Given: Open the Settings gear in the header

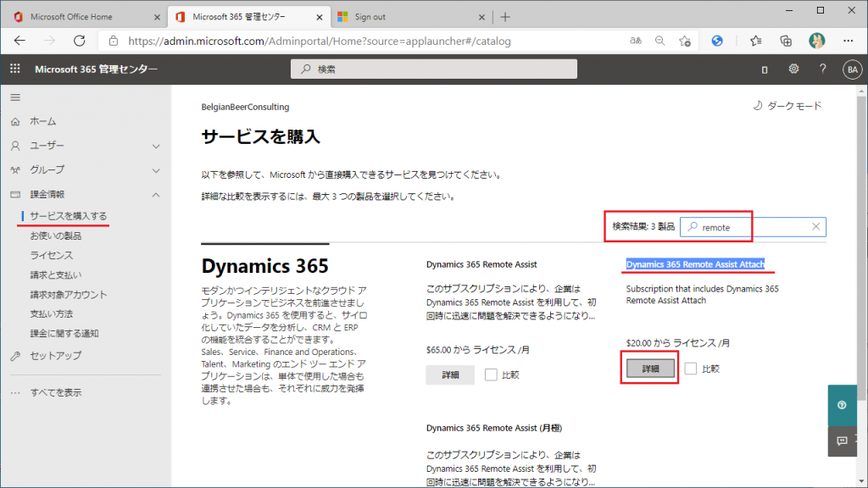Looking at the screenshot, I should [793, 69].
